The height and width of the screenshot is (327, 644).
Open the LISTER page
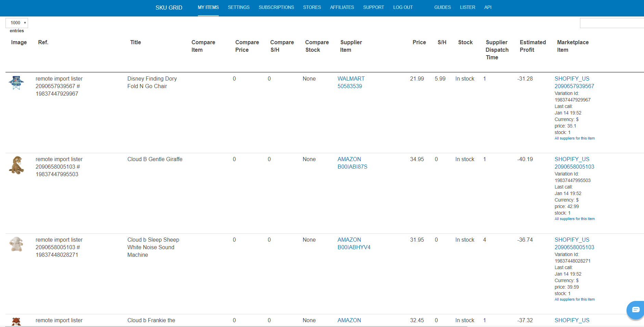(467, 7)
